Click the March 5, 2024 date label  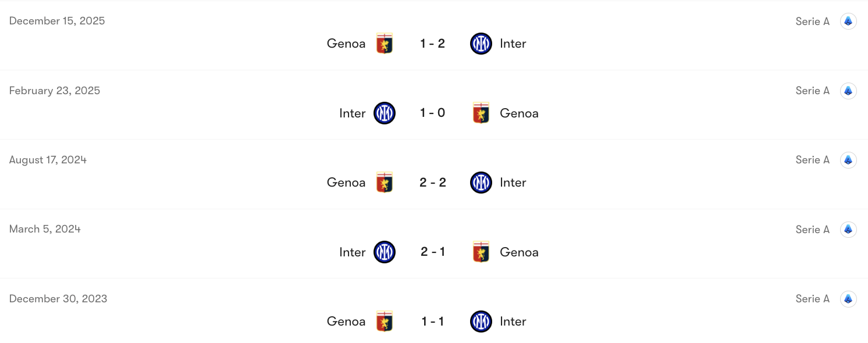tap(45, 228)
